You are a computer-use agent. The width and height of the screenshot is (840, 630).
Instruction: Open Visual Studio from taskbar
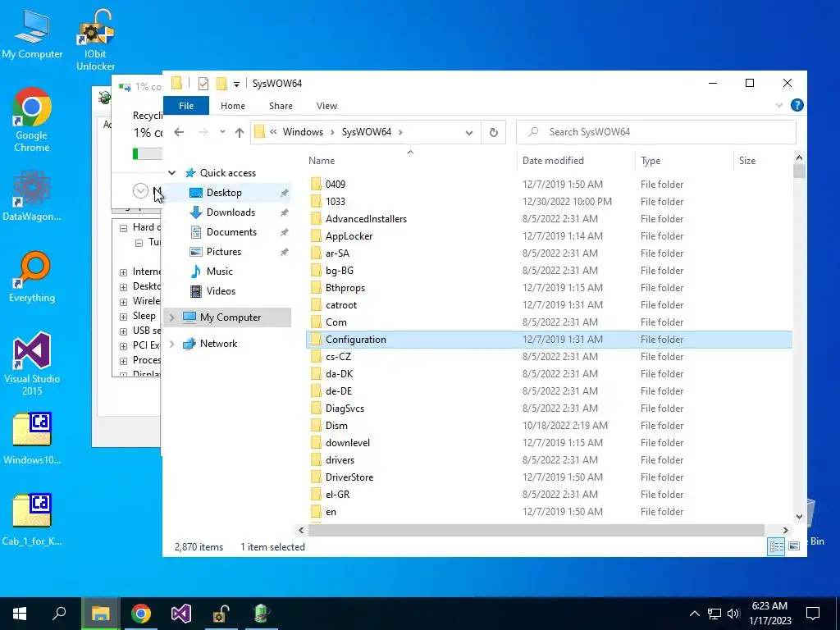click(x=181, y=614)
